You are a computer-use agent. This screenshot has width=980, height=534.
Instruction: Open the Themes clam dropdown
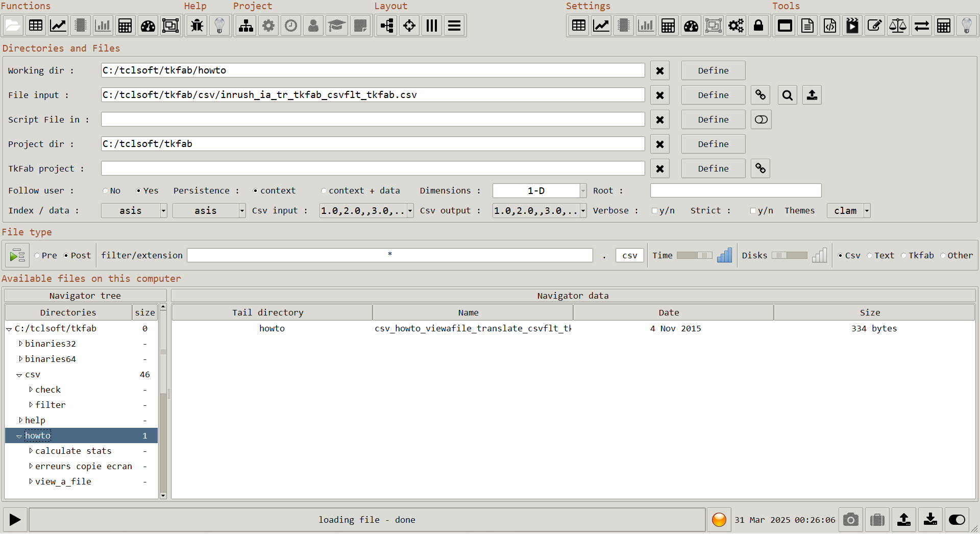867,211
